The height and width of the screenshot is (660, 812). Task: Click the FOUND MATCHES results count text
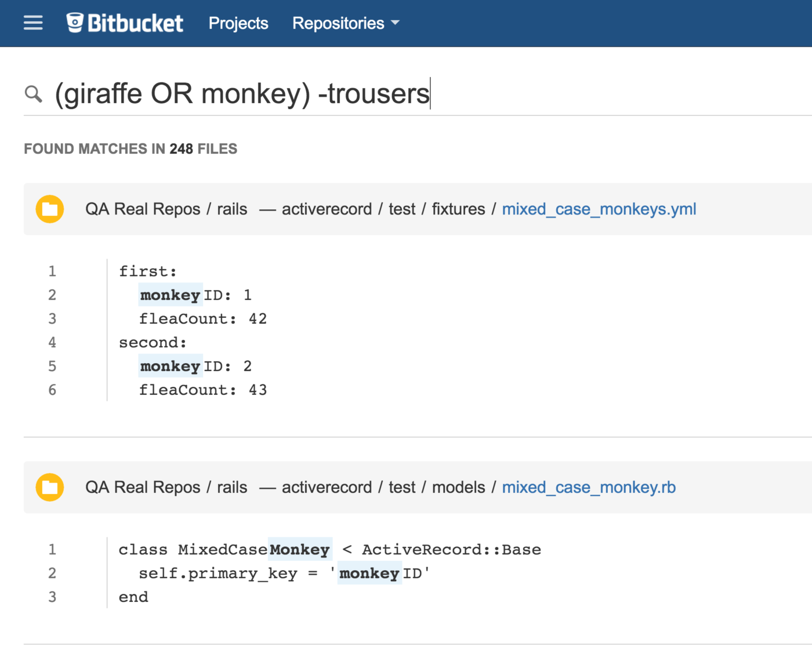[130, 148]
